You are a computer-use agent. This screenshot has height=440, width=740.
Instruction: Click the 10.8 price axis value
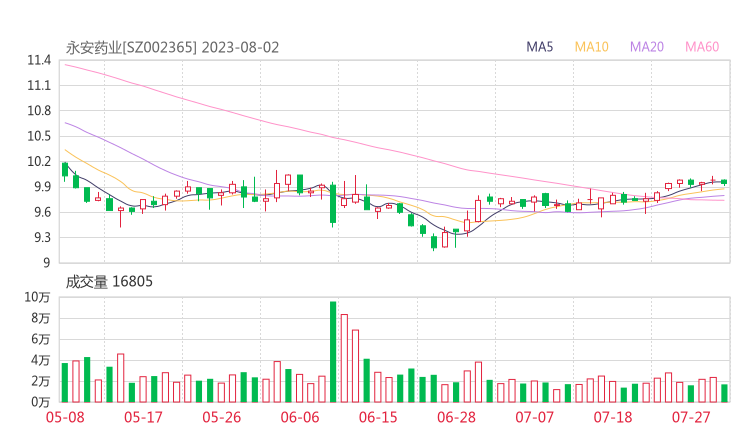(39, 111)
